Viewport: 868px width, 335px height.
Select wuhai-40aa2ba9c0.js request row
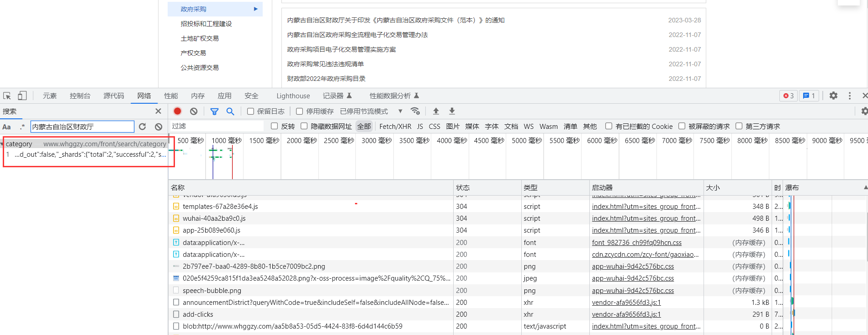(x=311, y=218)
